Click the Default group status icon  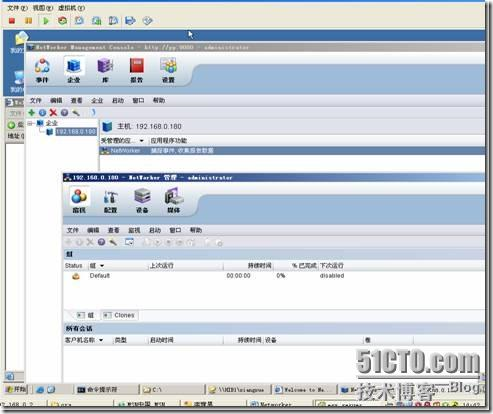pyautogui.click(x=76, y=276)
